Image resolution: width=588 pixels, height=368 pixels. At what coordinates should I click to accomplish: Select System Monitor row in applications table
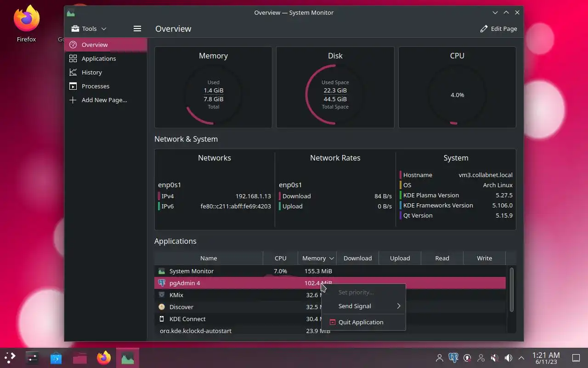[x=330, y=271]
